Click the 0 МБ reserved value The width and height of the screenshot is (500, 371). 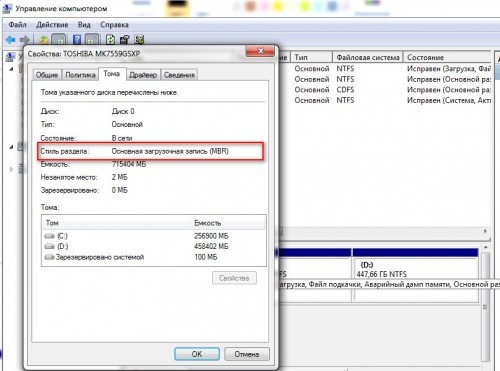click(119, 190)
